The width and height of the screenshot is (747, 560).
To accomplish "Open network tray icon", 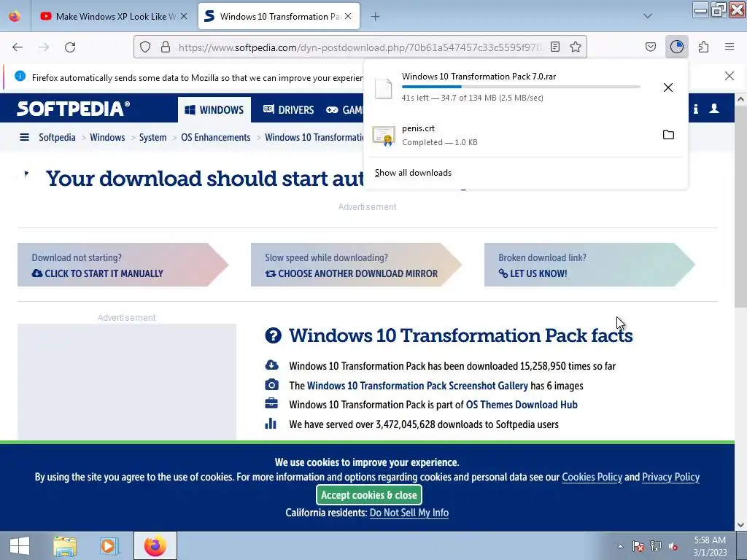I will tap(656, 546).
